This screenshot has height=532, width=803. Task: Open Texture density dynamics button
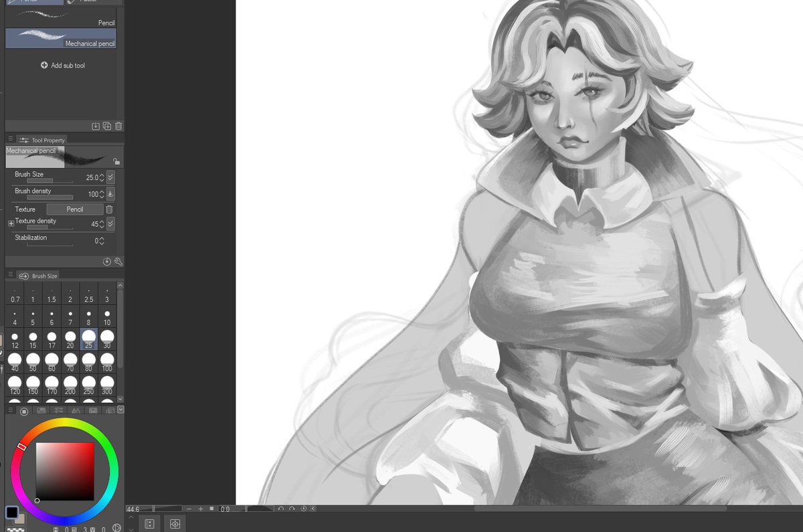point(110,224)
